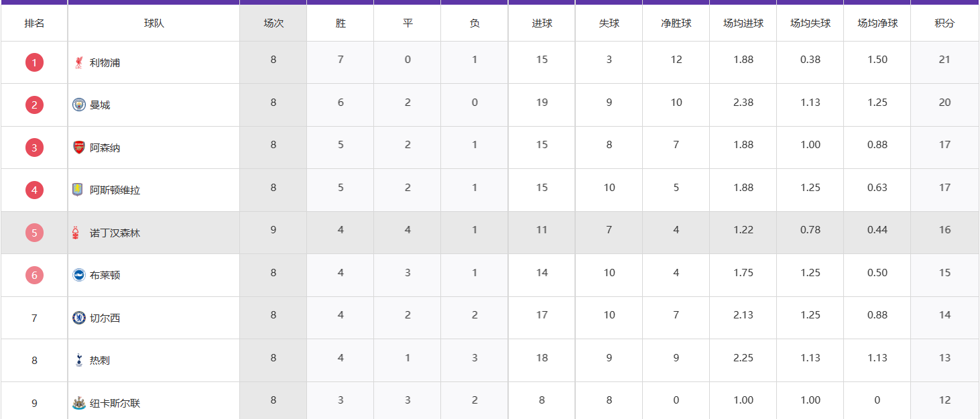This screenshot has width=980, height=419.
Task: Click the Newcastle United crest icon
Action: [x=79, y=403]
